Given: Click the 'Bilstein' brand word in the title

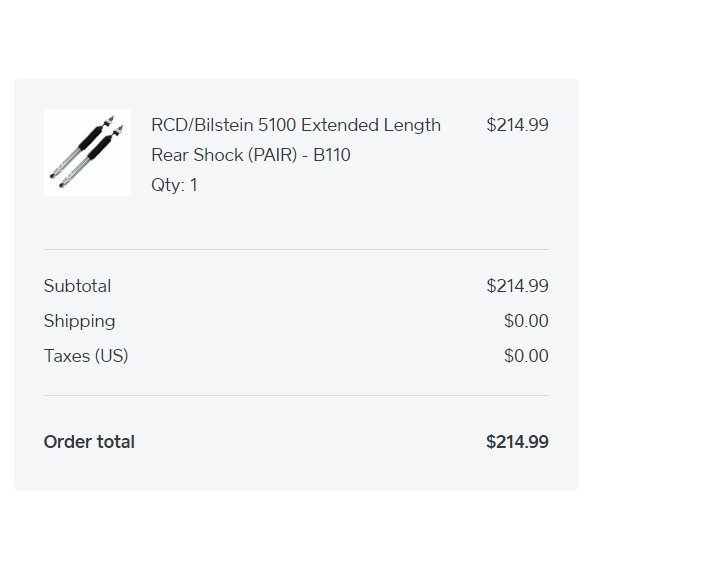Looking at the screenshot, I should [x=224, y=125].
